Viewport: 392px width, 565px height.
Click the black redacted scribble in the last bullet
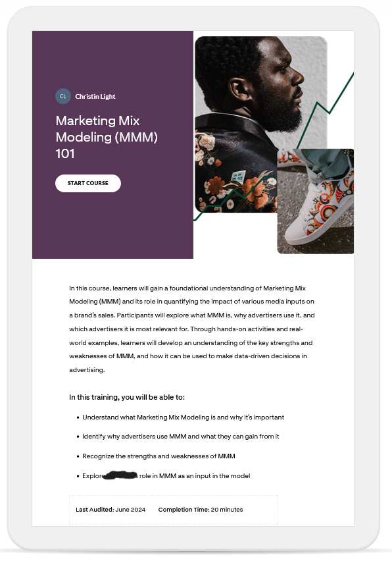pyautogui.click(x=120, y=475)
